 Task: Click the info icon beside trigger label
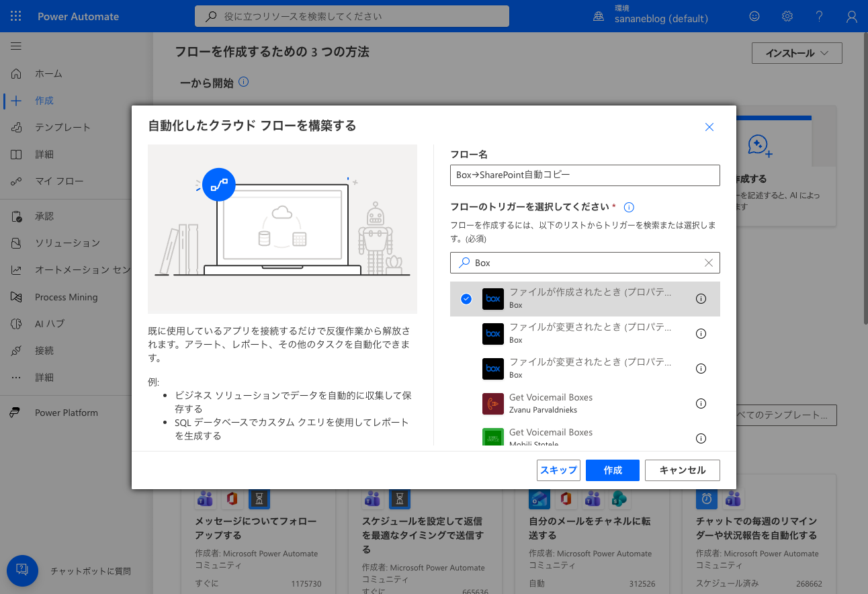click(630, 207)
